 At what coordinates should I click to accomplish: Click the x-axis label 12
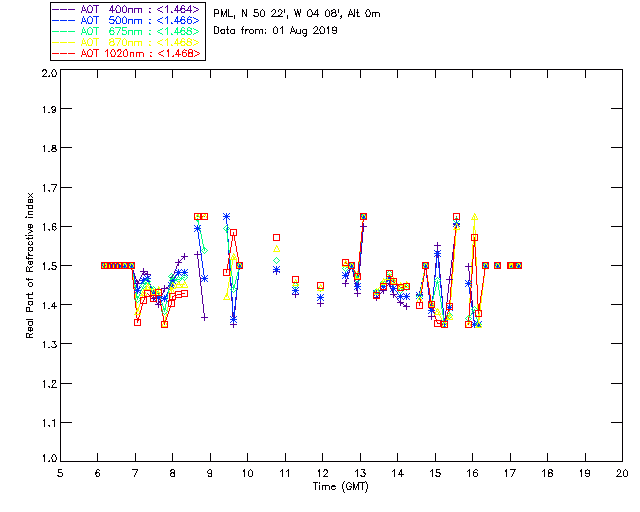(322, 473)
